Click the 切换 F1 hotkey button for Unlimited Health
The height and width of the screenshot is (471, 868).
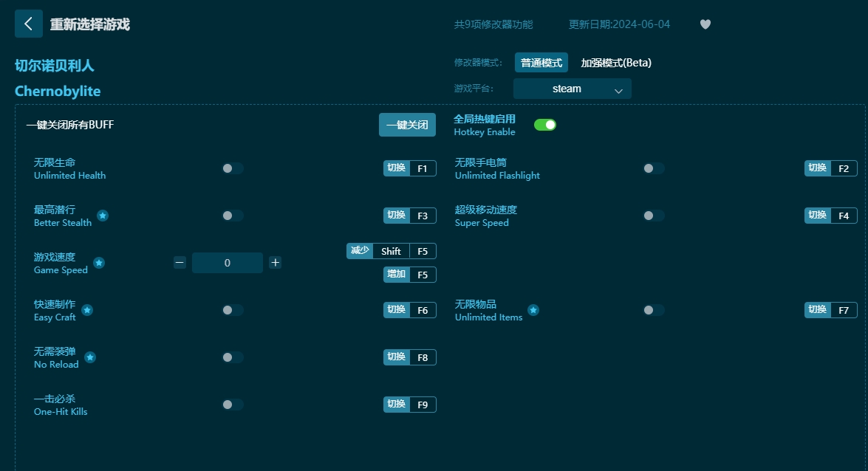click(409, 168)
